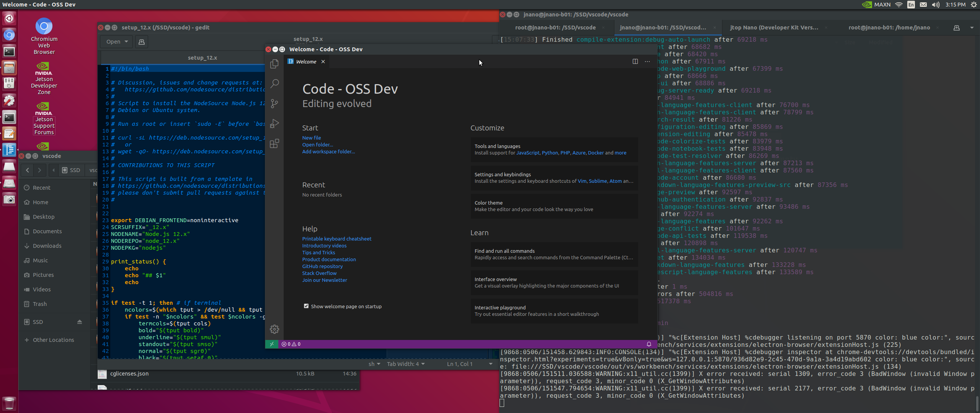This screenshot has width=980, height=413.
Task: Switch to root@jnano-b01: /SSD/vscode terminal tab
Action: [x=555, y=28]
